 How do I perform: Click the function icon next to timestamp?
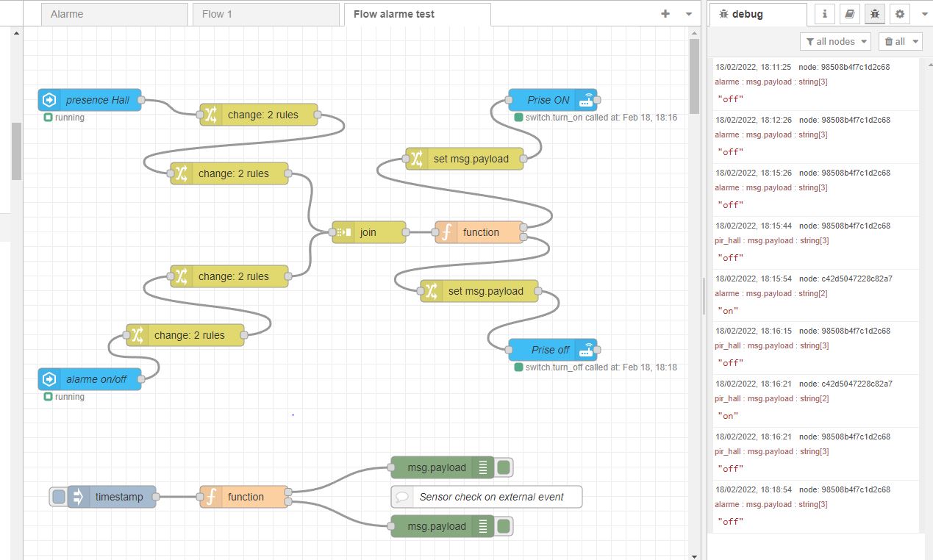[x=211, y=497]
